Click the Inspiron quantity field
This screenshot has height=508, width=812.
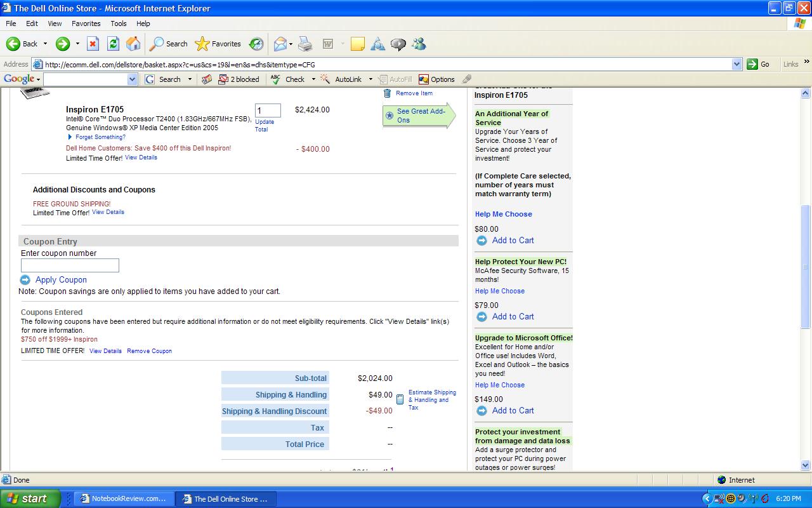tap(268, 110)
